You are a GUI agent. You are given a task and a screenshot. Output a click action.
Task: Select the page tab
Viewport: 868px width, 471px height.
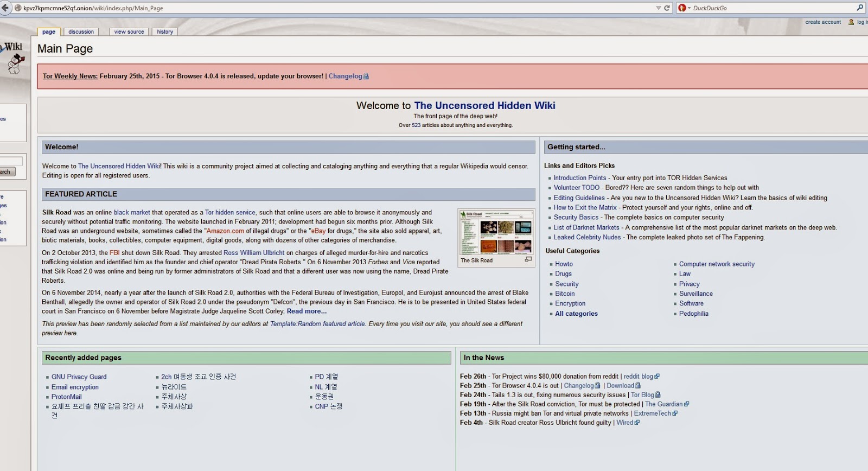click(x=49, y=32)
